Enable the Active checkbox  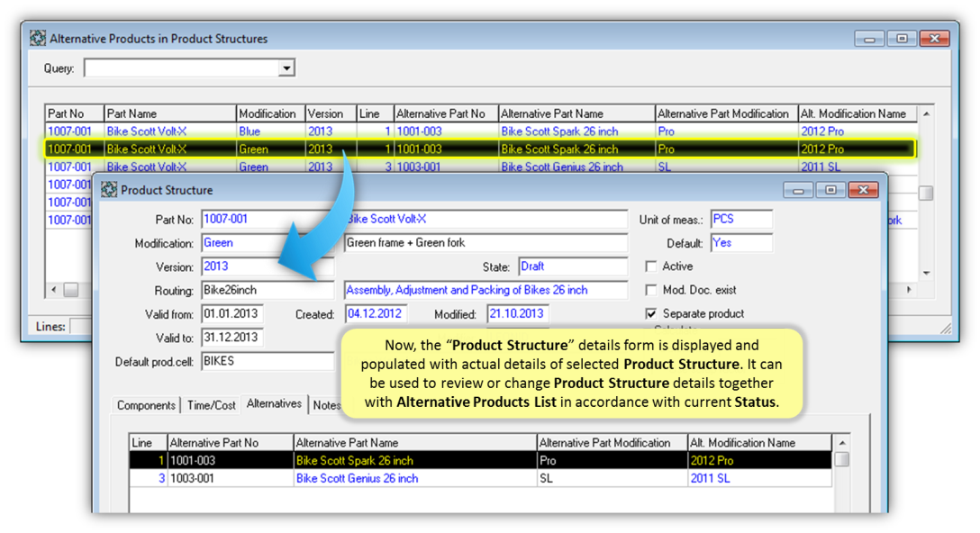coord(651,266)
